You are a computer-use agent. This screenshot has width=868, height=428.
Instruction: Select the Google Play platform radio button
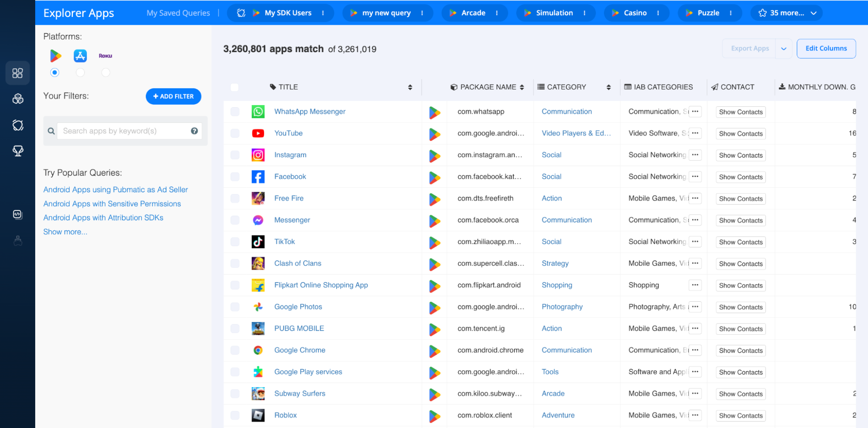pyautogui.click(x=55, y=72)
